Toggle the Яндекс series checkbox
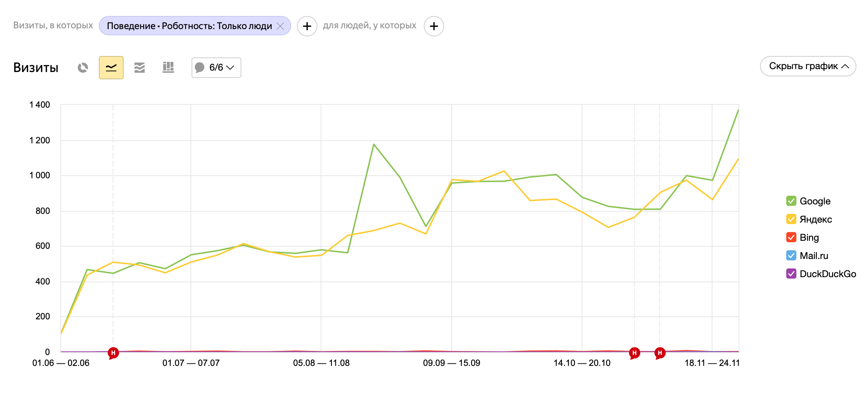The image size is (868, 403). pos(791,219)
